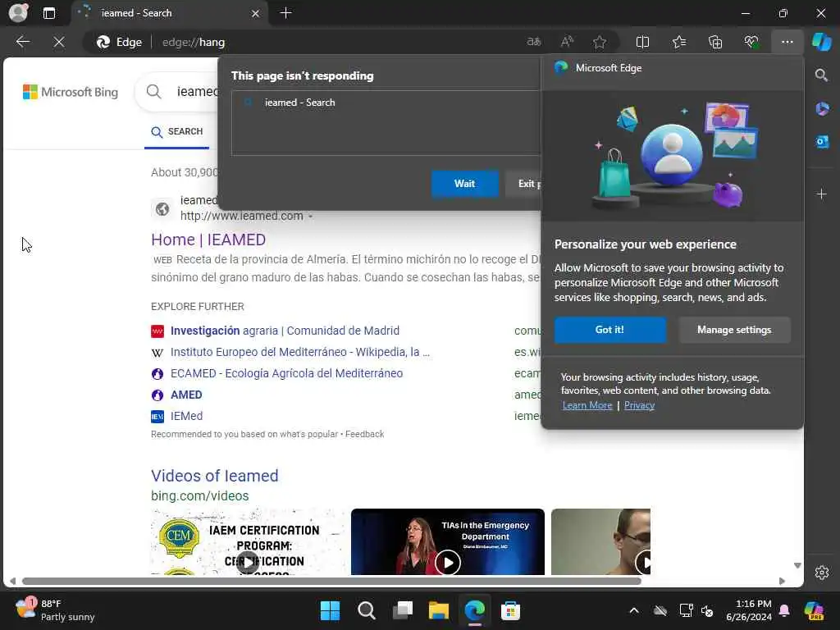Click the Wait button

[x=464, y=184]
